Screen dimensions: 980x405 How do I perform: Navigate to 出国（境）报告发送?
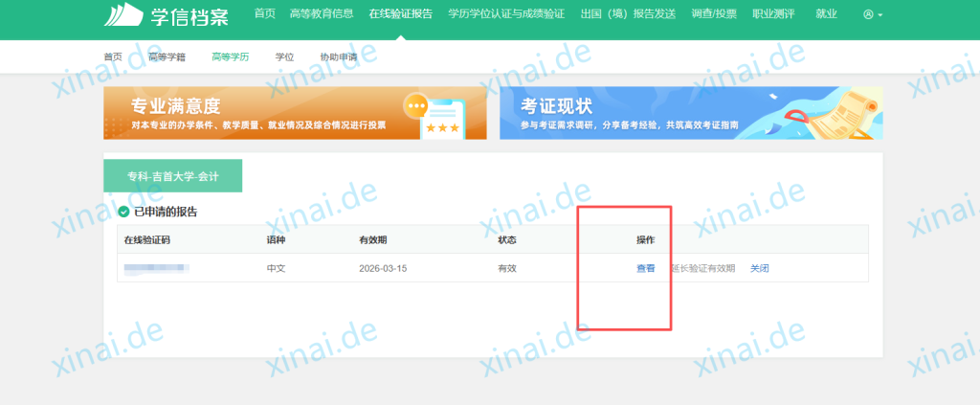pos(628,13)
